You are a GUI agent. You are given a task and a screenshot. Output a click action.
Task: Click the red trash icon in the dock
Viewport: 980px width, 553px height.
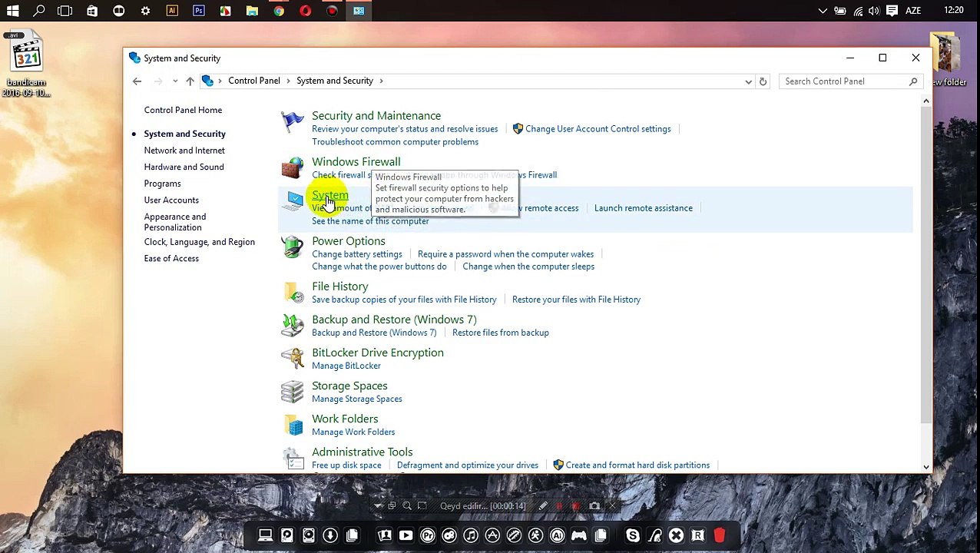click(x=720, y=535)
